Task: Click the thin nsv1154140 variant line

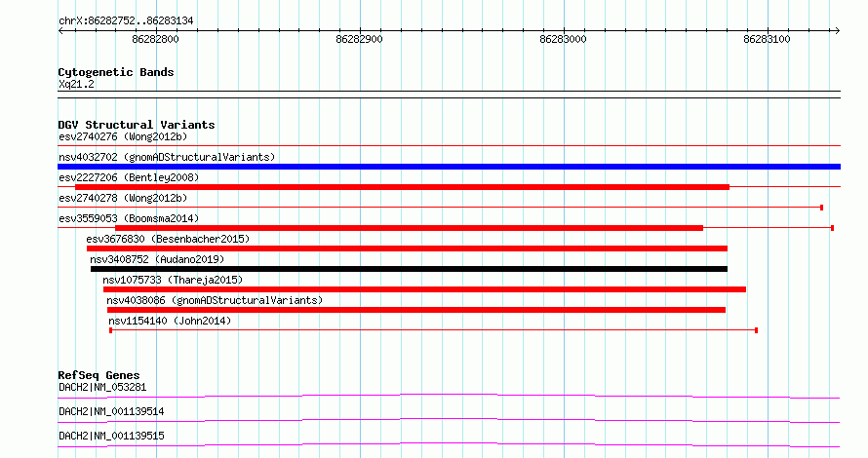Action: coord(433,330)
